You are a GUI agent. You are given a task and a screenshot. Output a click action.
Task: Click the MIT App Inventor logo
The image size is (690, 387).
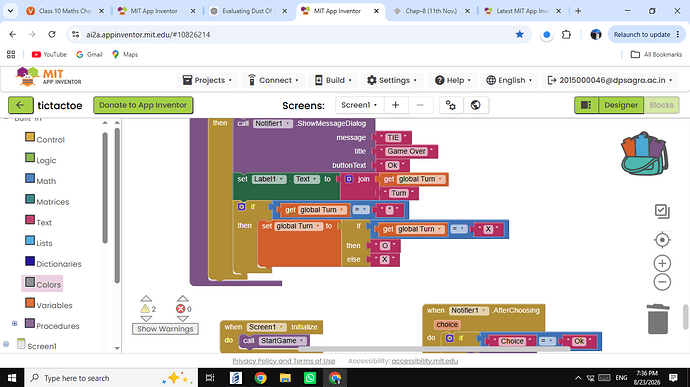point(49,77)
